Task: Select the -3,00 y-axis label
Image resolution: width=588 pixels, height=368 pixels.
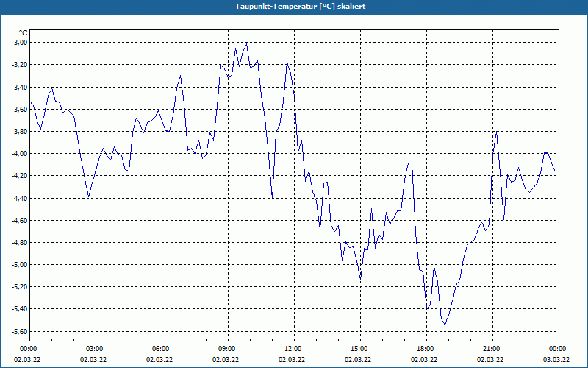Action: (20, 43)
